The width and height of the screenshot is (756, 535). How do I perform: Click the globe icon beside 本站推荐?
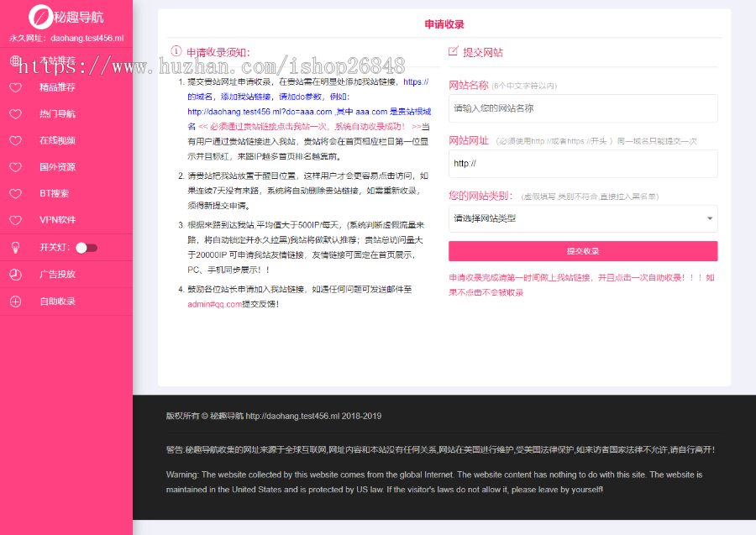15,60
